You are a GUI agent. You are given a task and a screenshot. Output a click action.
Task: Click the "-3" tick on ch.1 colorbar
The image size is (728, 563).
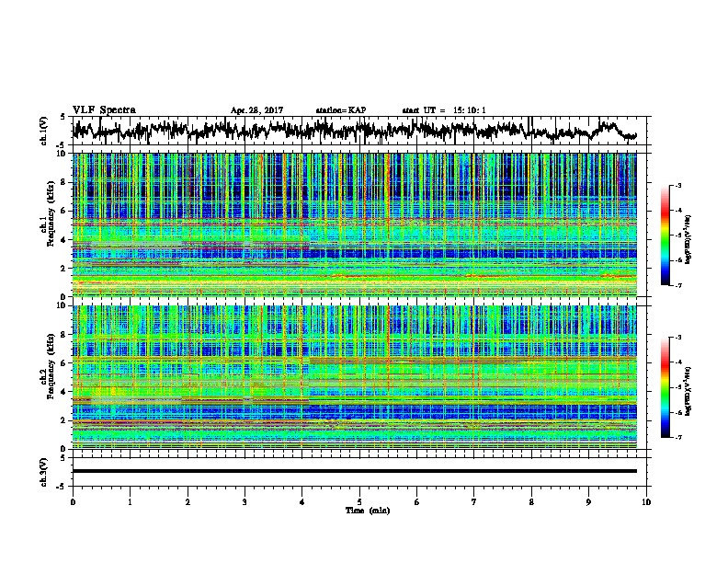pos(677,185)
